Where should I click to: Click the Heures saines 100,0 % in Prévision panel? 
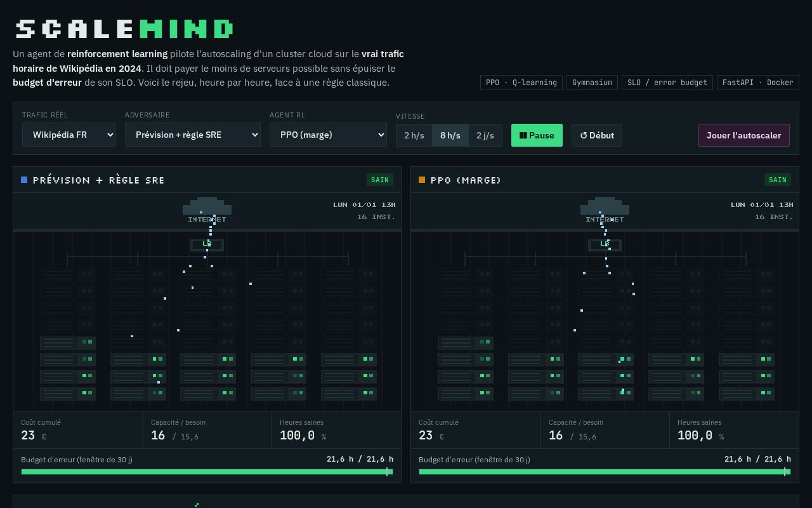pyautogui.click(x=303, y=436)
